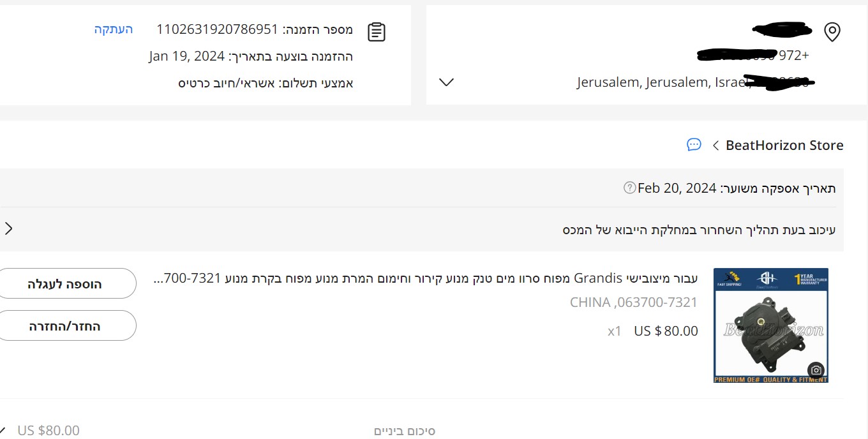Viewport: 868px width, 439px height.
Task: Click the סיכום ביניים subtotal label
Action: [404, 431]
